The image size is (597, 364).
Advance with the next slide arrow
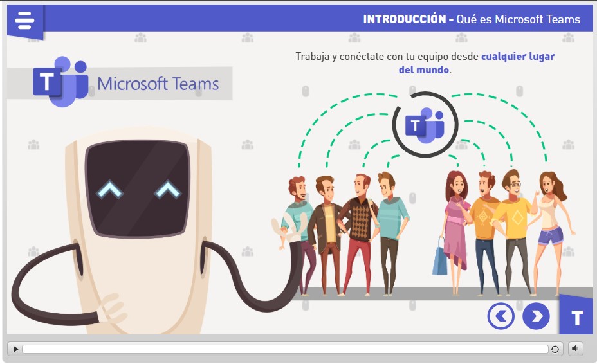(x=536, y=316)
